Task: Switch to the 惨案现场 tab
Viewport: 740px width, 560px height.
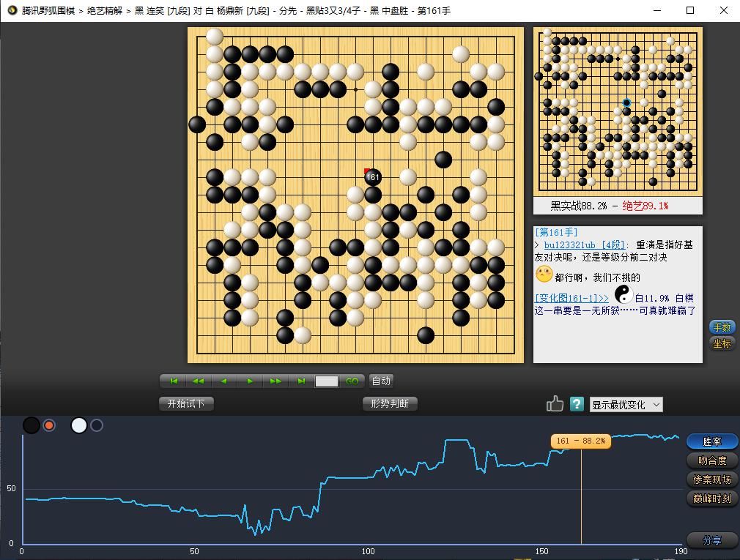Action: (712, 479)
